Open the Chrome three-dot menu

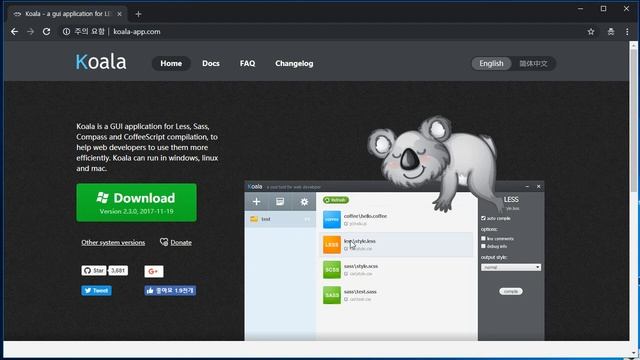(627, 31)
